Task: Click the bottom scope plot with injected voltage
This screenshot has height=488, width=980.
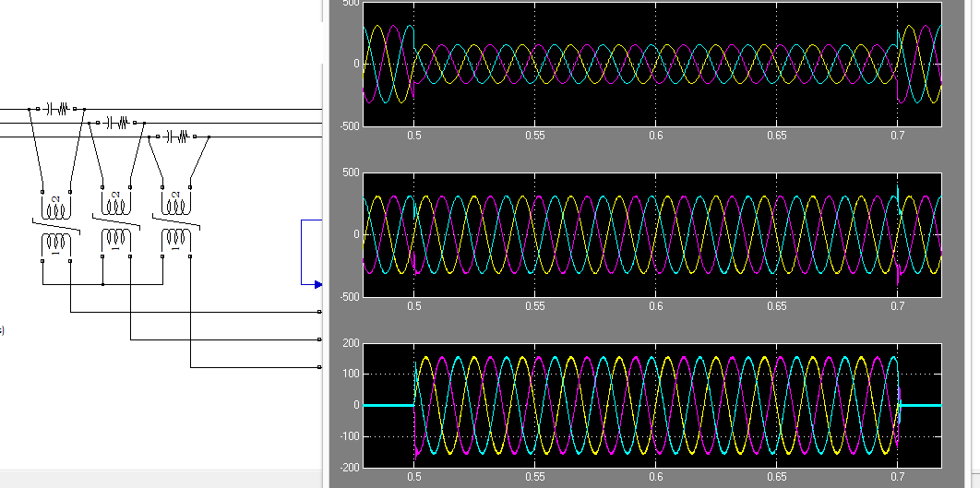Action: tap(651, 405)
